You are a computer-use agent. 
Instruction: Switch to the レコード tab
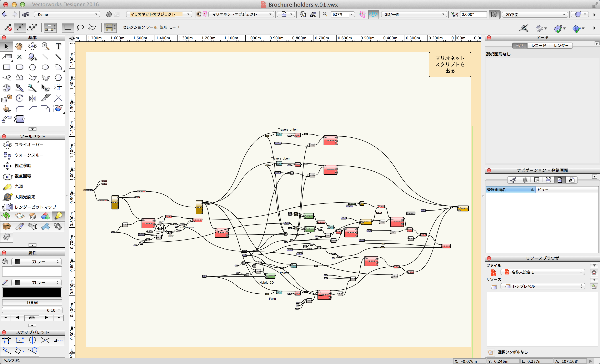click(538, 45)
